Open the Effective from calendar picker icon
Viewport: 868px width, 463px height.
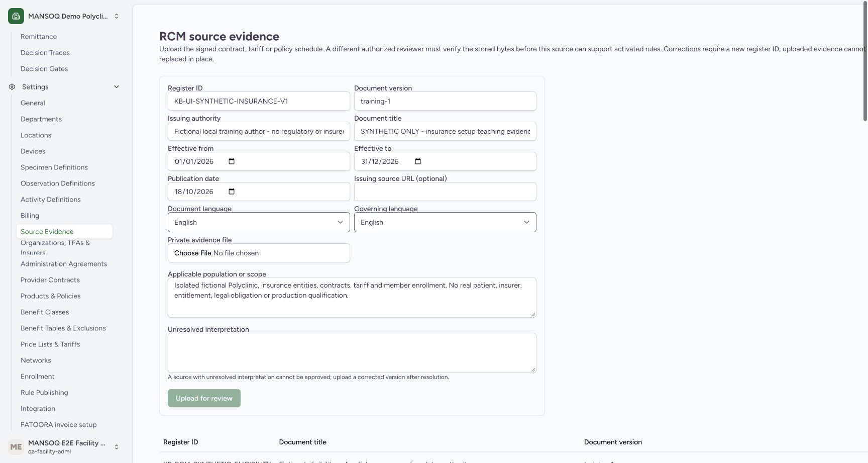pyautogui.click(x=232, y=161)
